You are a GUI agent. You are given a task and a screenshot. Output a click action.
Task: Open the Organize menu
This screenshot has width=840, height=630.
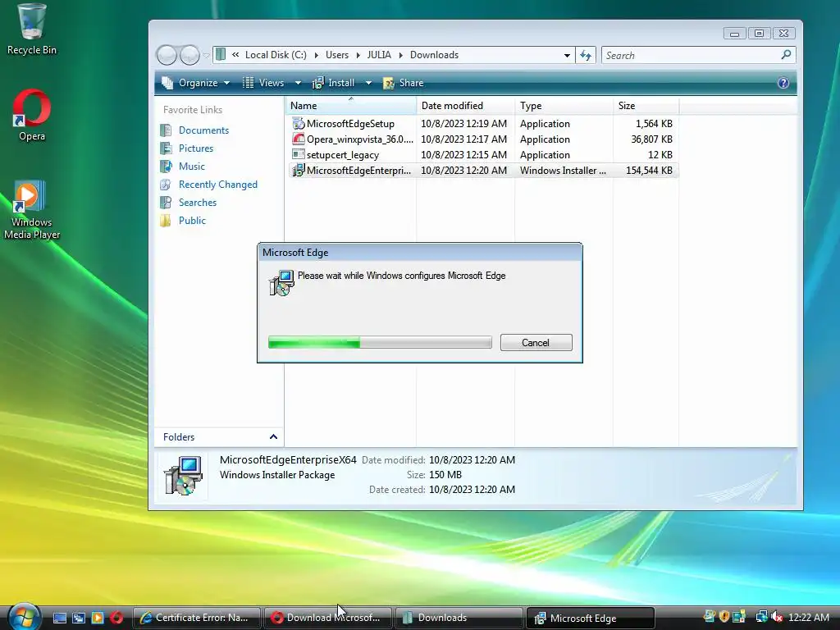click(x=196, y=83)
